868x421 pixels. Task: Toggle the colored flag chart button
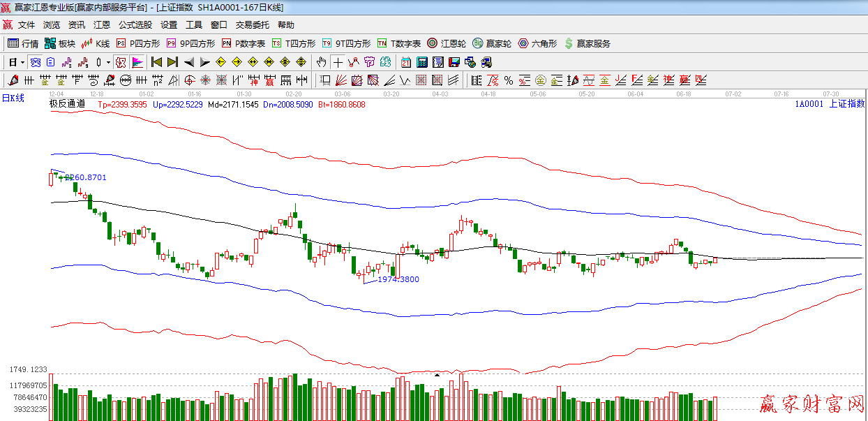click(137, 62)
